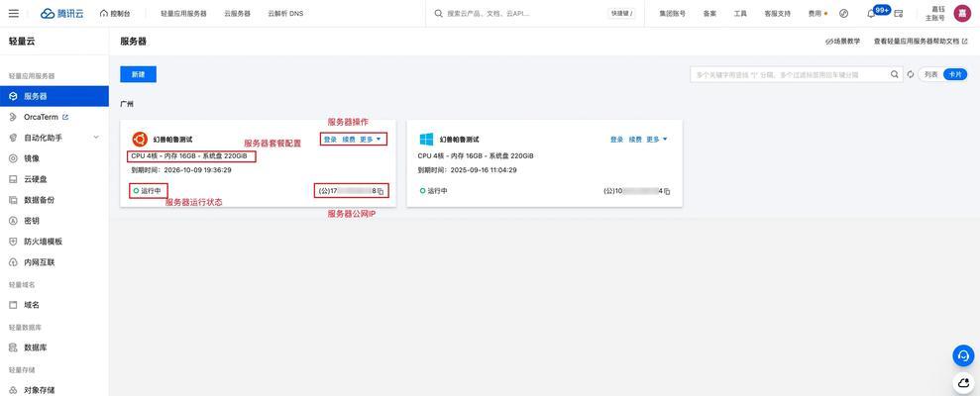Image resolution: width=980 pixels, height=396 pixels.
Task: Click 登录 on the Ubuntu server card
Action: tap(329, 140)
